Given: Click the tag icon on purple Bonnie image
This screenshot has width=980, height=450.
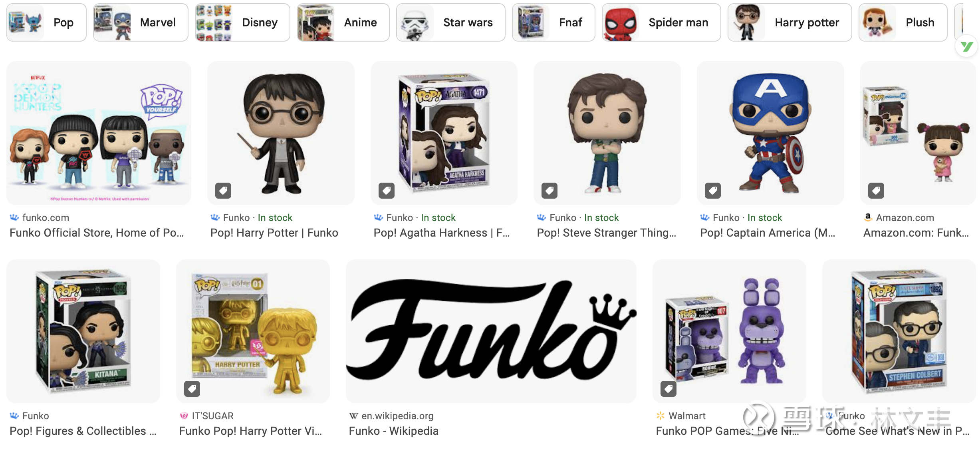Looking at the screenshot, I should (669, 389).
